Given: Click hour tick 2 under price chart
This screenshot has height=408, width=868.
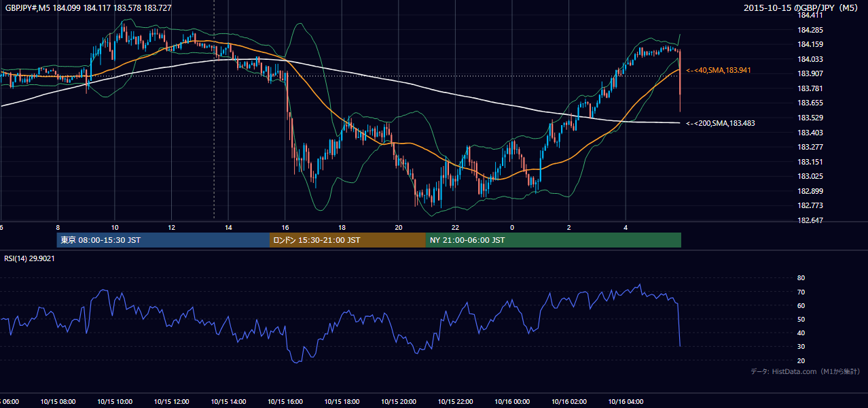Looking at the screenshot, I should point(569,227).
